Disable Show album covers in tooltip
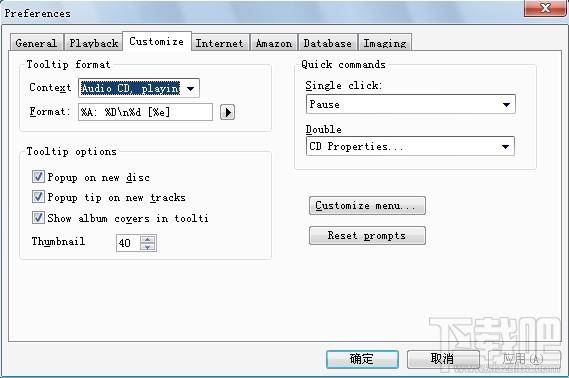 (x=38, y=218)
